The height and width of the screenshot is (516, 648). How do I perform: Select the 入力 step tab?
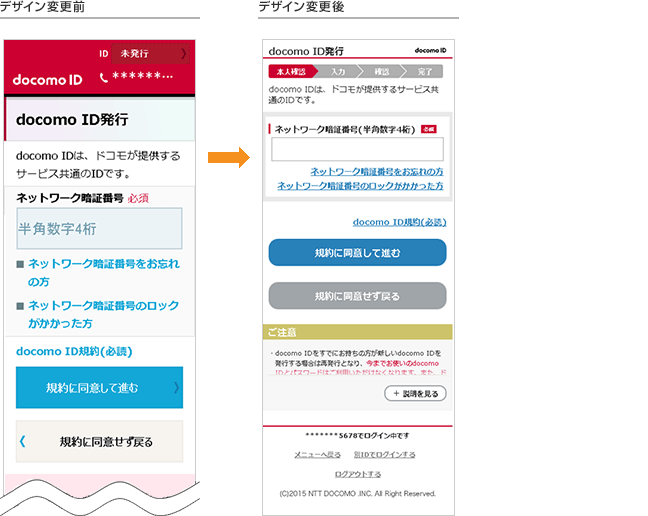tap(338, 72)
